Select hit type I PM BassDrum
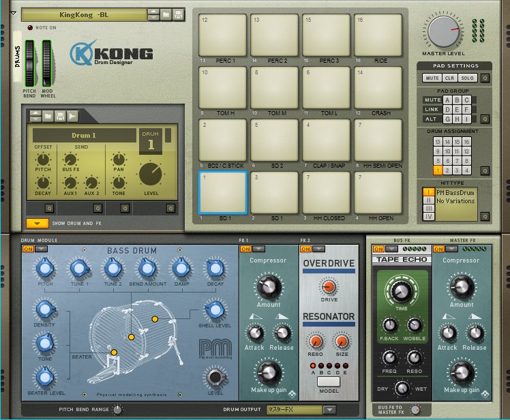This screenshot has height=420, width=510. (x=429, y=192)
